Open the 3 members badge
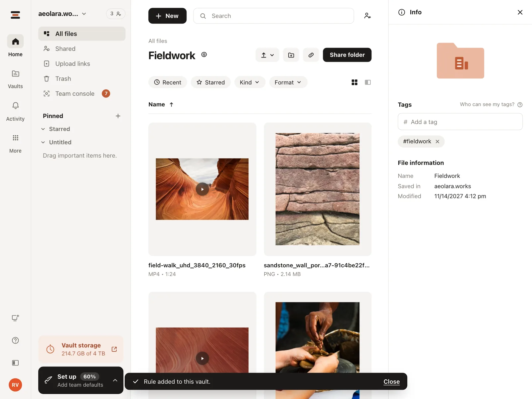This screenshot has height=399, width=532. point(115,14)
